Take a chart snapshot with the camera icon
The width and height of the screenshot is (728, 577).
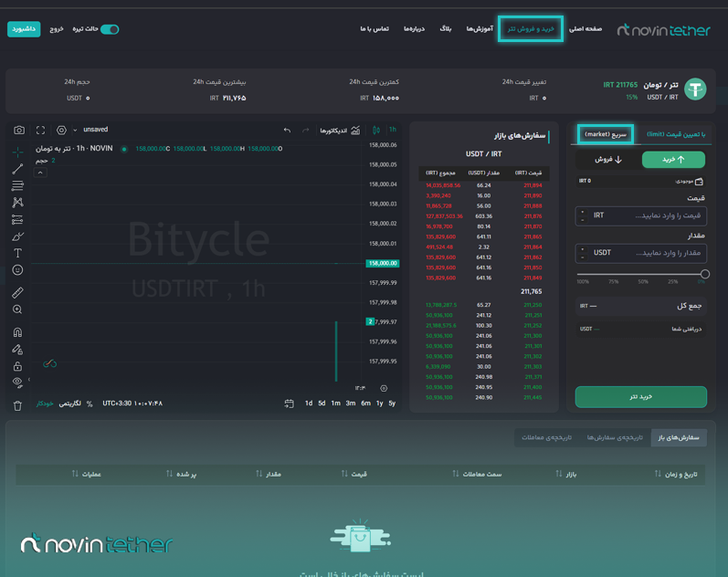[x=19, y=130]
